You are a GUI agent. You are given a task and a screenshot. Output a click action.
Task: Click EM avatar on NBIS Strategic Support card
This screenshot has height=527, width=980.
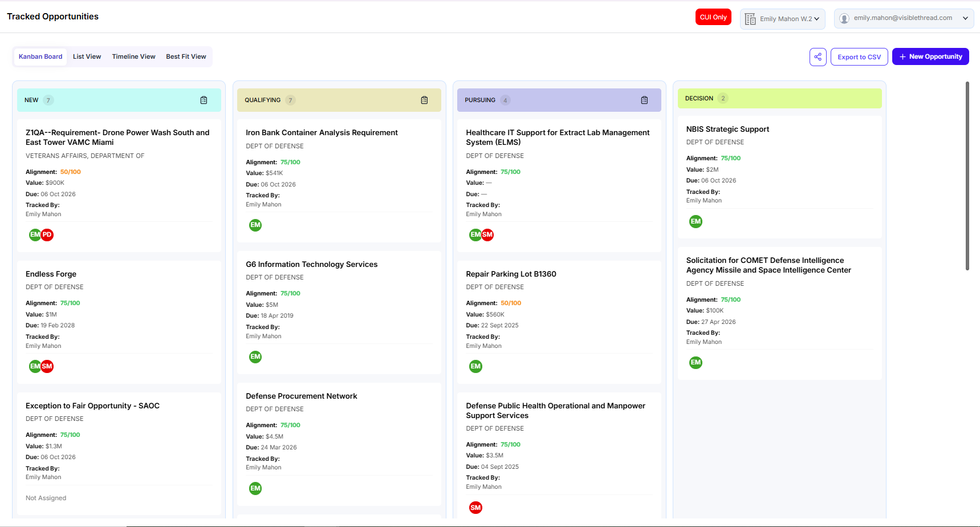[696, 222]
